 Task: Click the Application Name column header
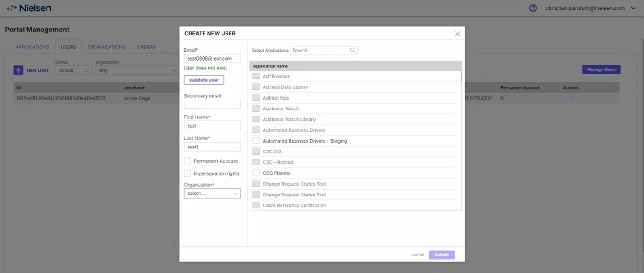270,65
